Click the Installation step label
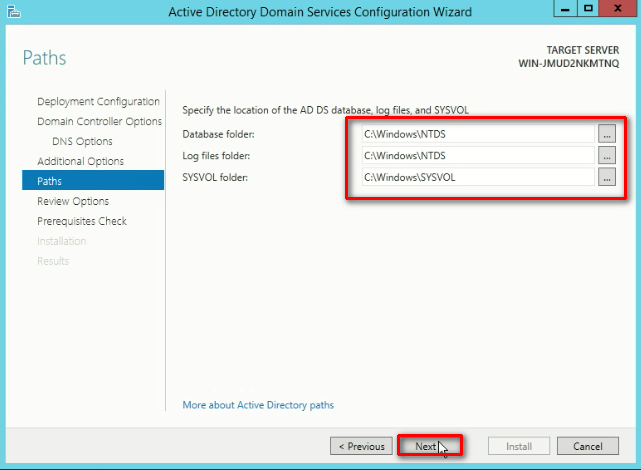This screenshot has height=470, width=641. [62, 241]
